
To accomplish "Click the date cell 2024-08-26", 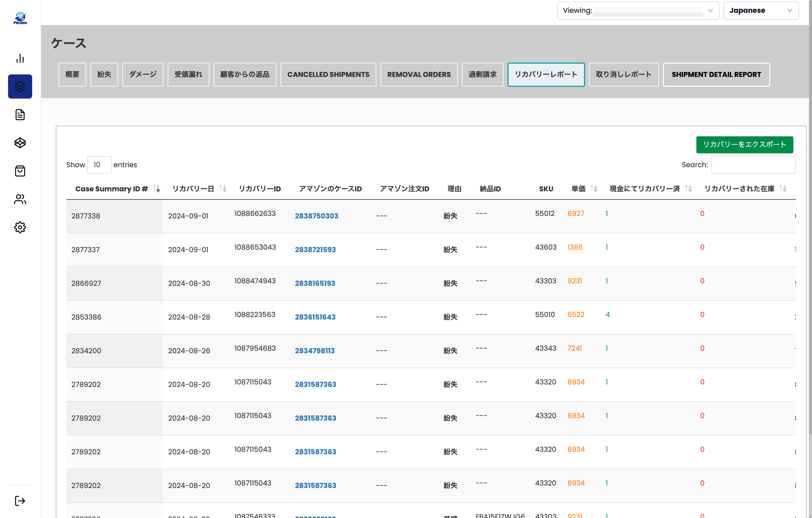I will (189, 351).
